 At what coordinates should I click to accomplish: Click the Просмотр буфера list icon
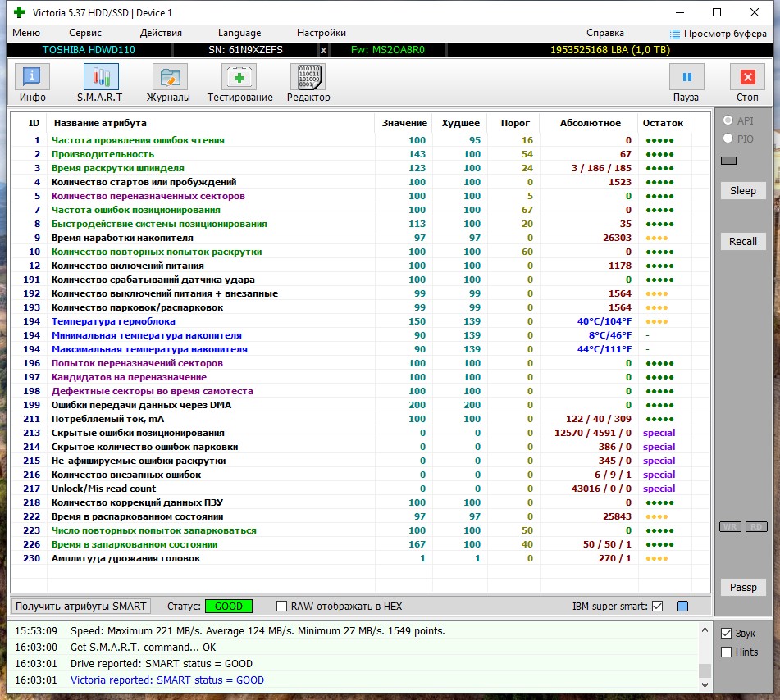coord(674,34)
